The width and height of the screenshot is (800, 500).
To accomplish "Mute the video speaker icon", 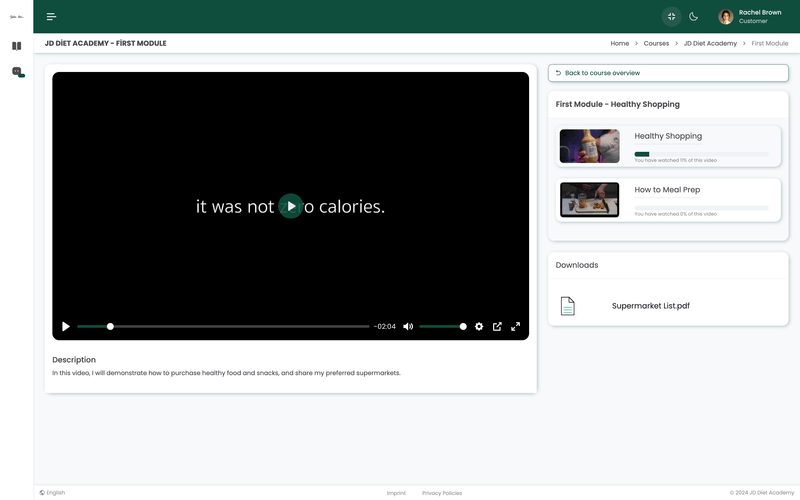I will [408, 327].
